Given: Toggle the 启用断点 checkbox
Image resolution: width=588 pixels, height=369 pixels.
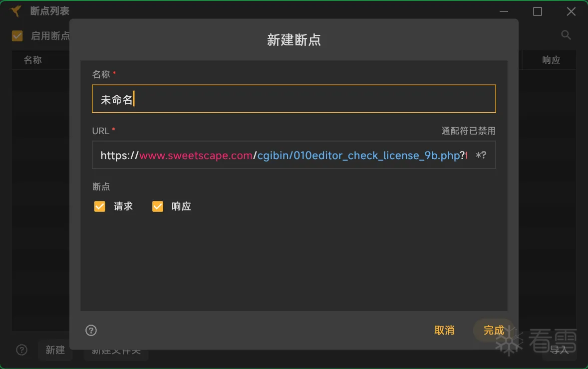Looking at the screenshot, I should coord(16,35).
